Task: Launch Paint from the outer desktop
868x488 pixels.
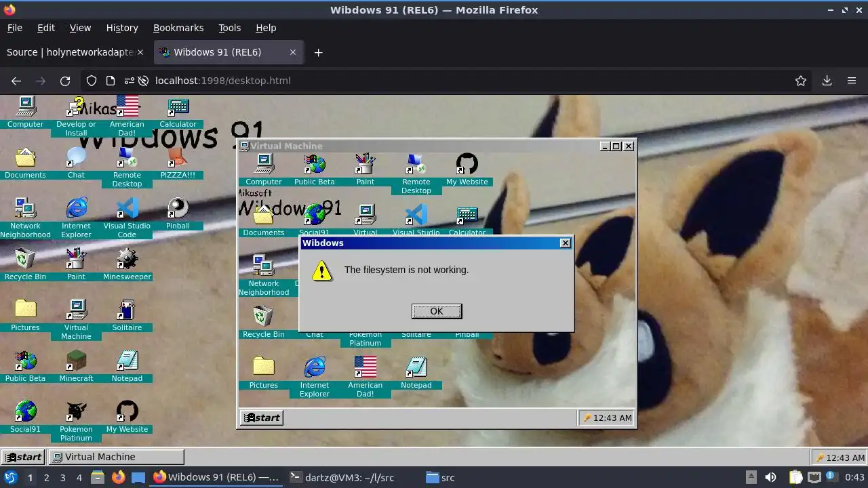Action: pos(76,264)
